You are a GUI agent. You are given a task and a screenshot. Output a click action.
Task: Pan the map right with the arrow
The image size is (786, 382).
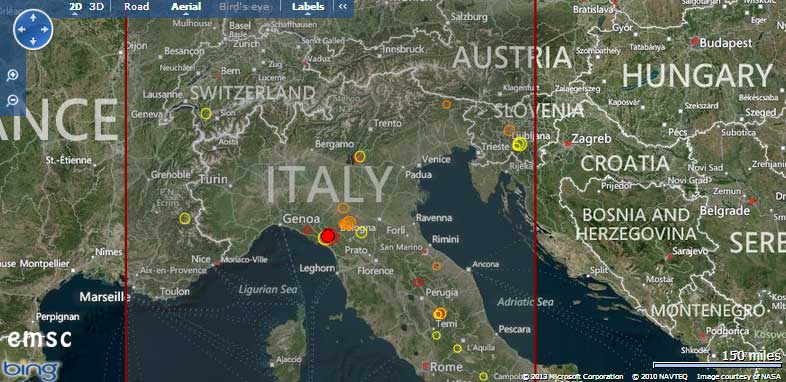45,30
